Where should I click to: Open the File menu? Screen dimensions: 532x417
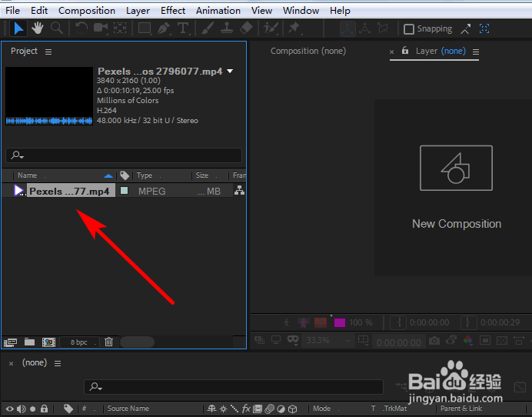pyautogui.click(x=13, y=11)
